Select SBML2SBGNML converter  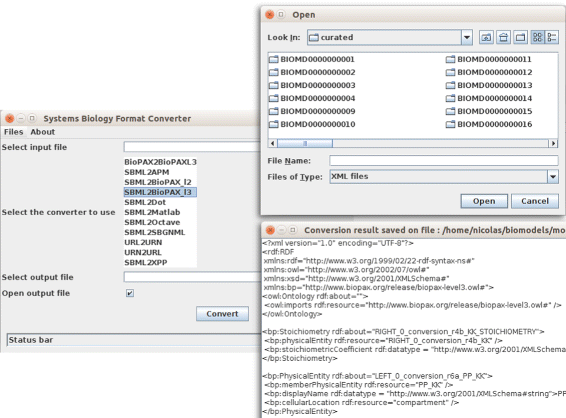160,232
